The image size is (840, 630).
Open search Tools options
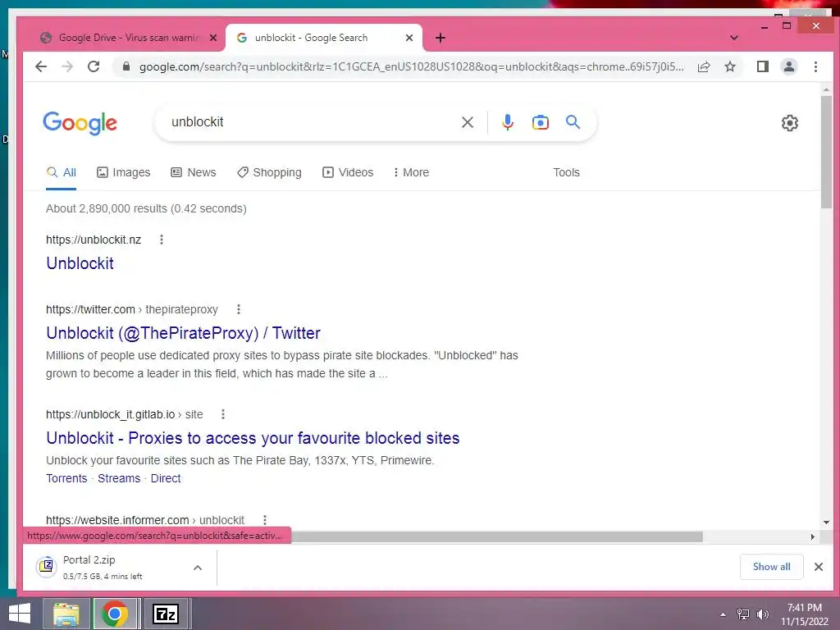click(x=566, y=172)
